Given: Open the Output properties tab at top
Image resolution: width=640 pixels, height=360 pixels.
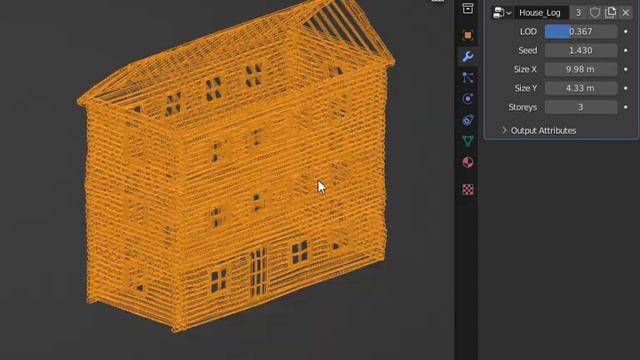Looking at the screenshot, I should pos(468,8).
